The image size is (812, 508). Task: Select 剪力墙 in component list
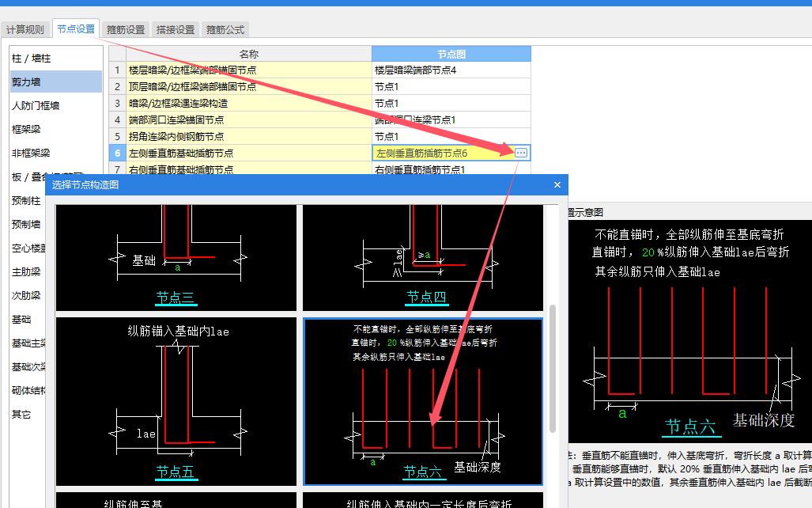point(56,82)
